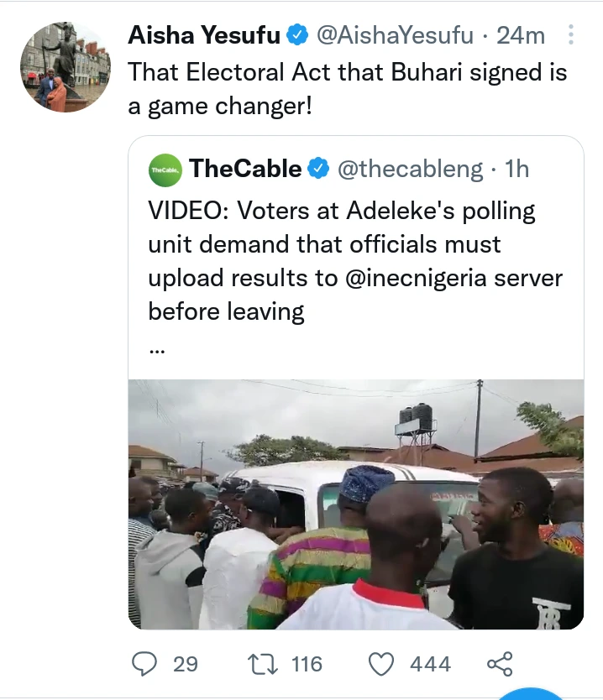The height and width of the screenshot is (700, 603).
Task: Open TheCable account name in quote
Action: 245,169
